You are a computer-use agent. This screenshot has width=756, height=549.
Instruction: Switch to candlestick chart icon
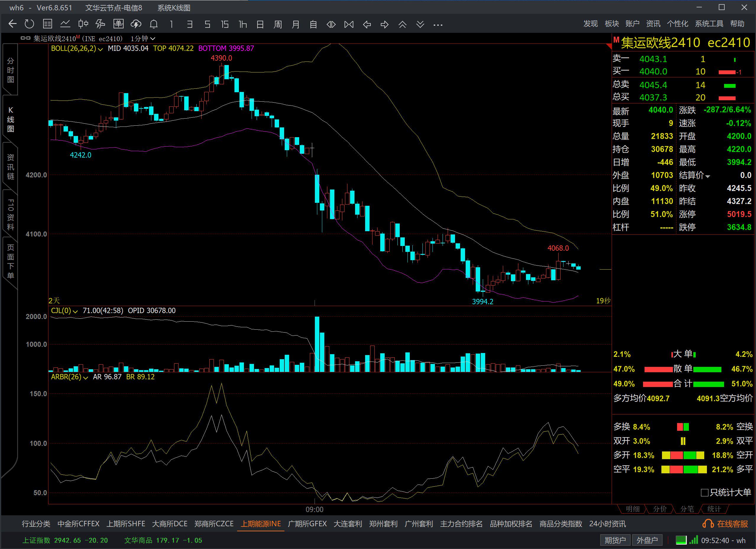tap(83, 24)
